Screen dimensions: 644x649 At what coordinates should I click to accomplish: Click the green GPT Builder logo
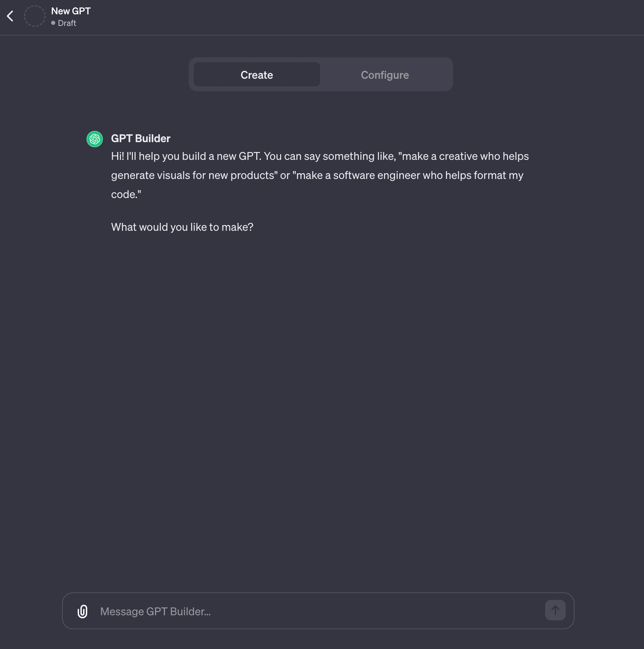click(95, 139)
